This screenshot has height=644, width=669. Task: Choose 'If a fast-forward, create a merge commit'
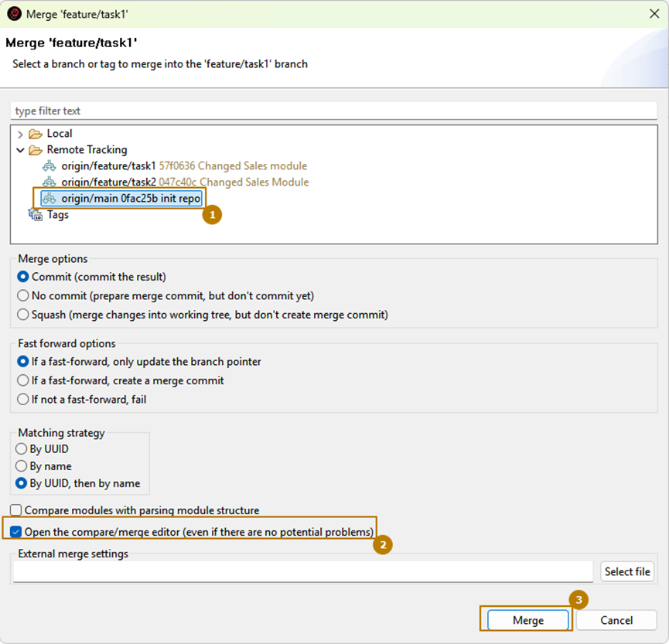click(x=22, y=380)
